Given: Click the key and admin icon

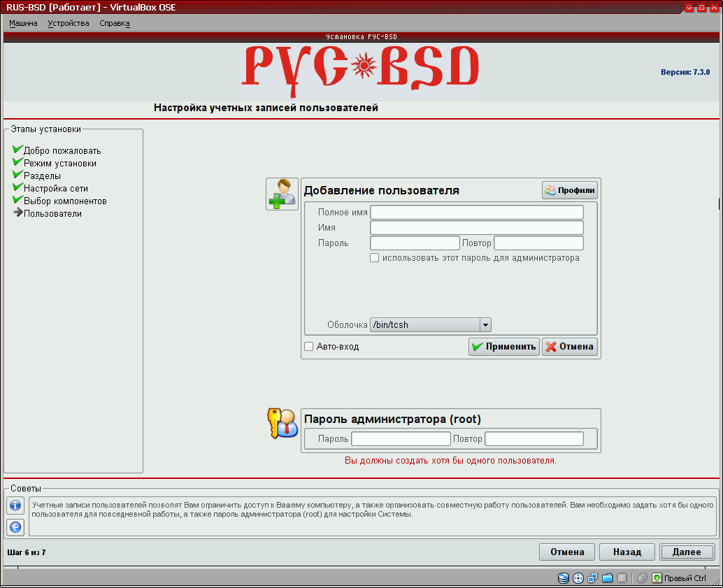Looking at the screenshot, I should 282,423.
